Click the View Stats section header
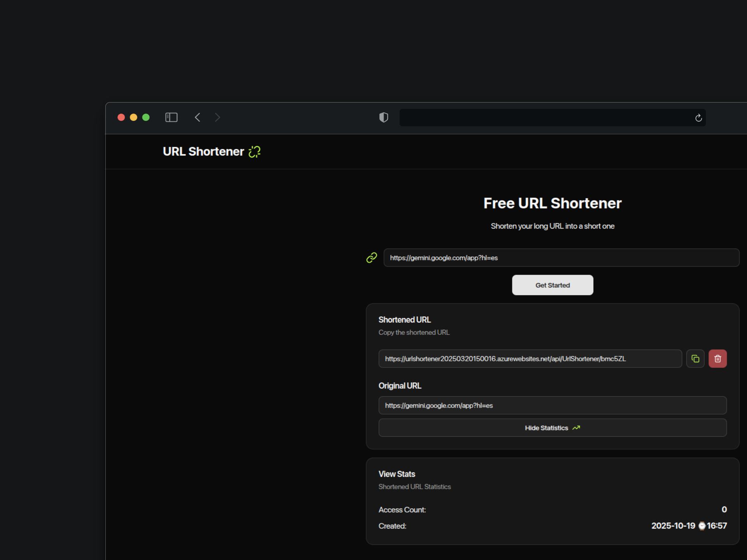Screen dimensions: 747x560 (x=396, y=474)
